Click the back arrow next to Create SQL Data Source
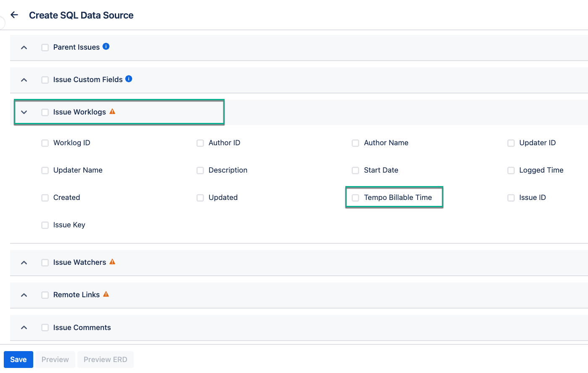Screen dimensions: 588x373 (14, 15)
